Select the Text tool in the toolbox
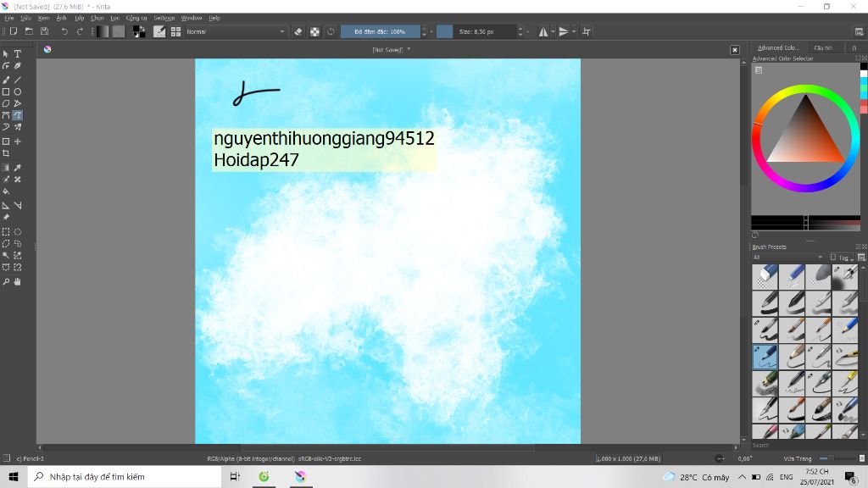Viewport: 868px width, 488px height. (18, 53)
